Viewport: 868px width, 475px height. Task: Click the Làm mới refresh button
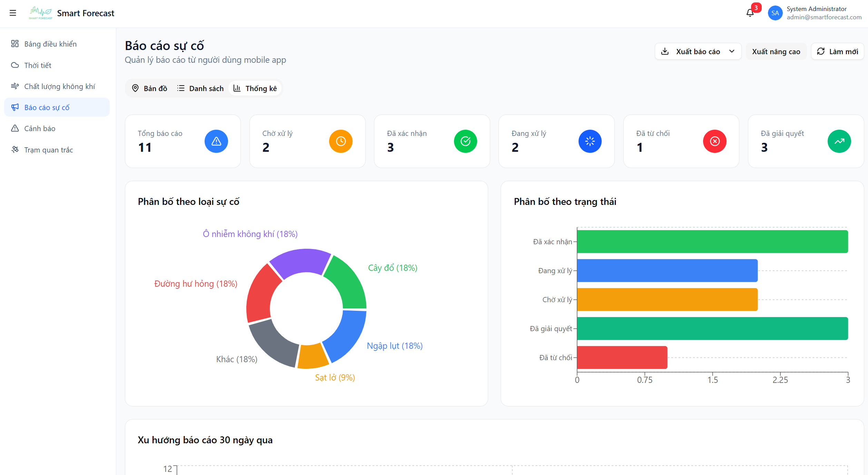tap(837, 51)
